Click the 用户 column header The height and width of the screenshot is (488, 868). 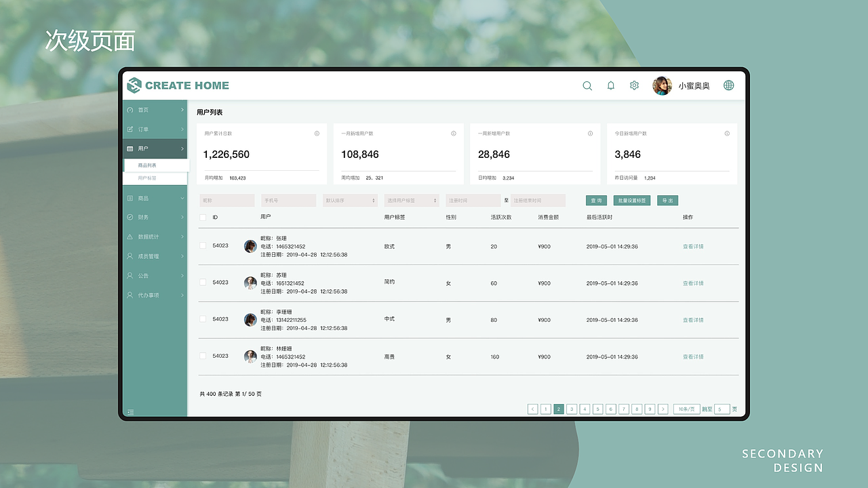tap(265, 218)
